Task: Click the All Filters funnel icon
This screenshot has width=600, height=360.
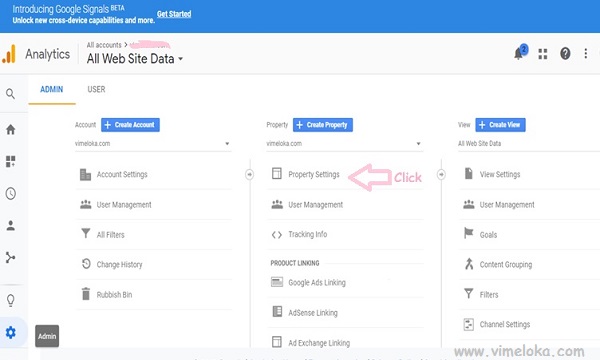Action: tap(86, 233)
